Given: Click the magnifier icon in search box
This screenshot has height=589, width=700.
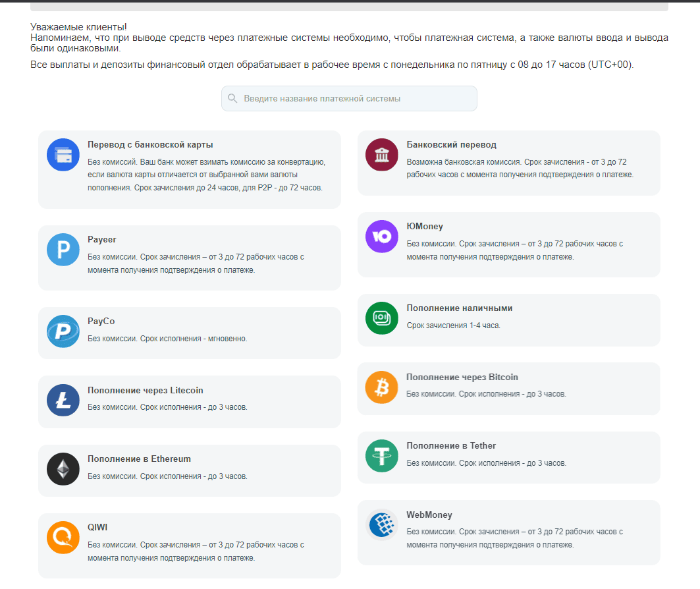Looking at the screenshot, I should (x=232, y=98).
